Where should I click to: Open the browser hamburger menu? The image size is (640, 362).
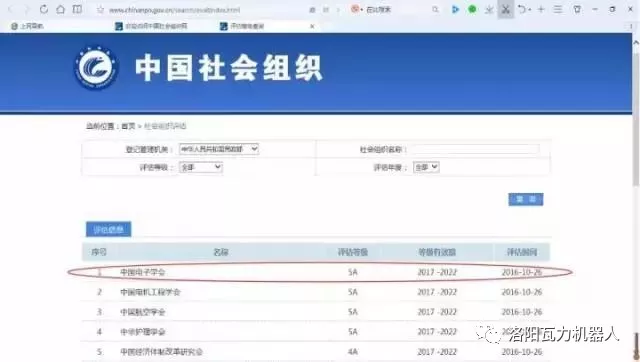[x=558, y=9]
